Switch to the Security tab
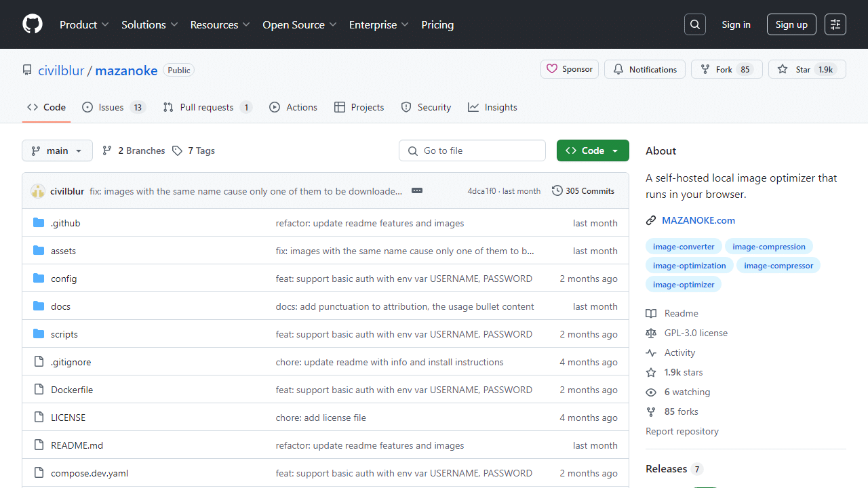868x488 pixels. click(x=426, y=107)
